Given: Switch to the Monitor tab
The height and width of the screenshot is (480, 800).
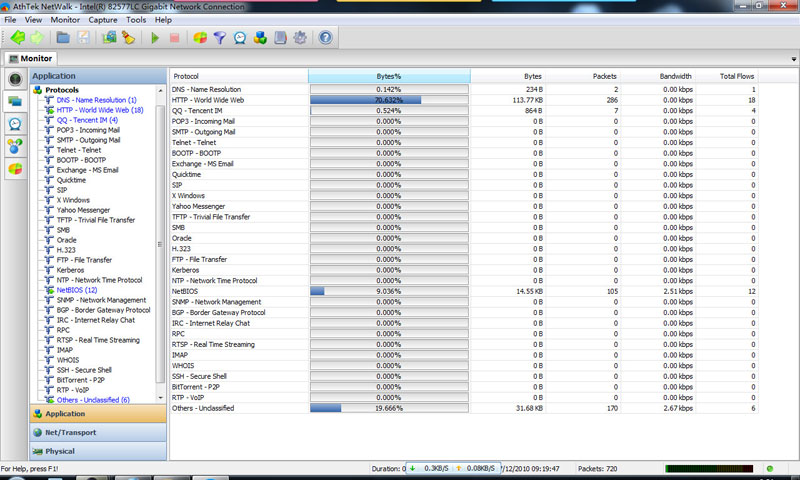Looking at the screenshot, I should [x=30, y=59].
